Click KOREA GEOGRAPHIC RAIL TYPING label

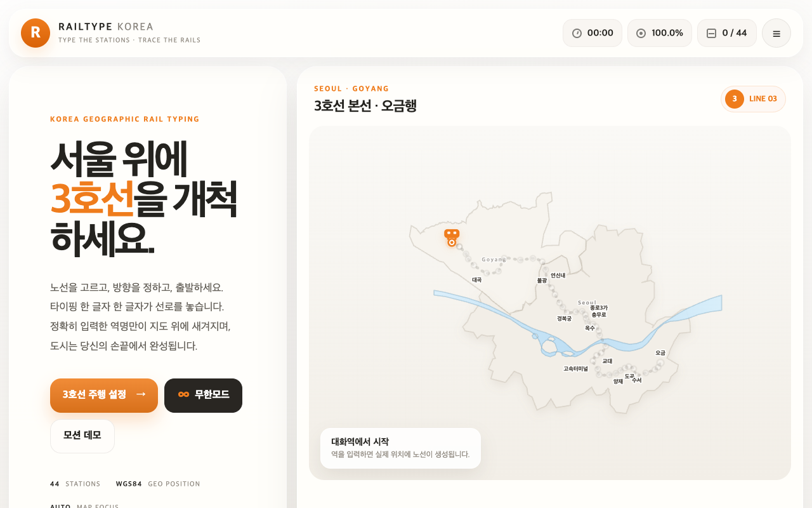tap(125, 119)
